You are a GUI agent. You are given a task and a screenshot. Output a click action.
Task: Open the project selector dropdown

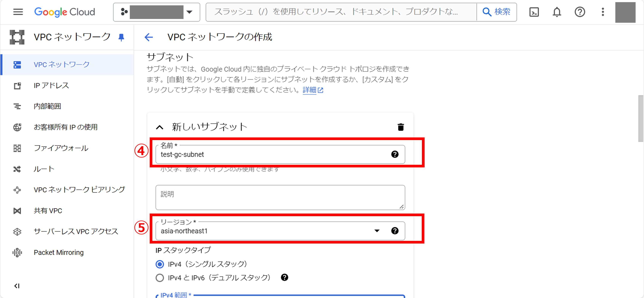(x=157, y=12)
